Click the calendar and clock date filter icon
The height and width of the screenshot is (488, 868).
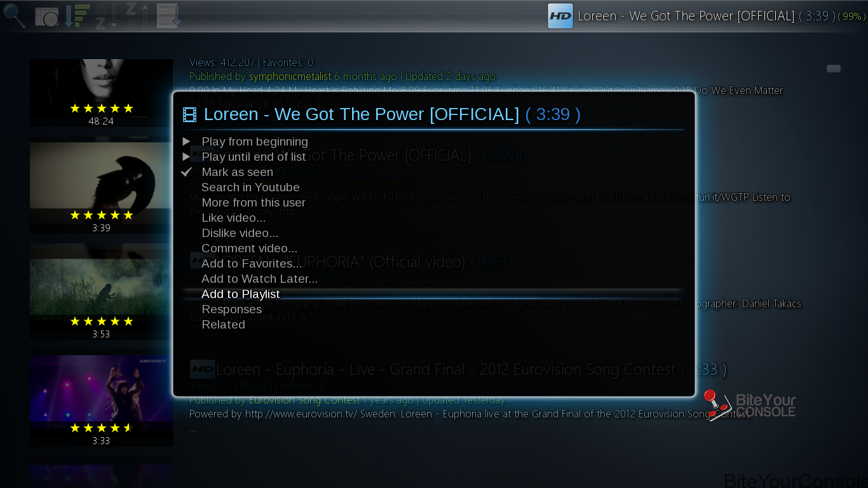[46, 17]
